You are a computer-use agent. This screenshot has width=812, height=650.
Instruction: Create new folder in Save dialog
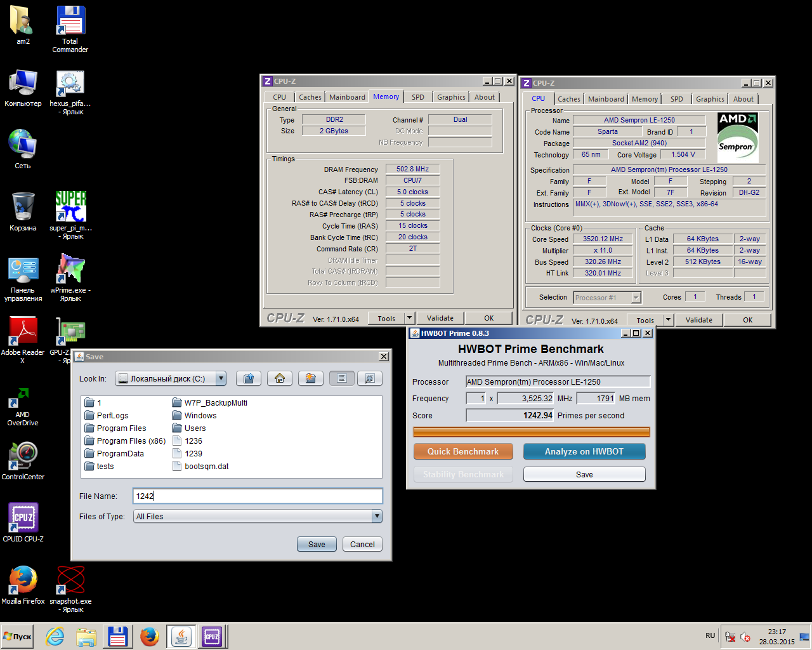pyautogui.click(x=311, y=378)
